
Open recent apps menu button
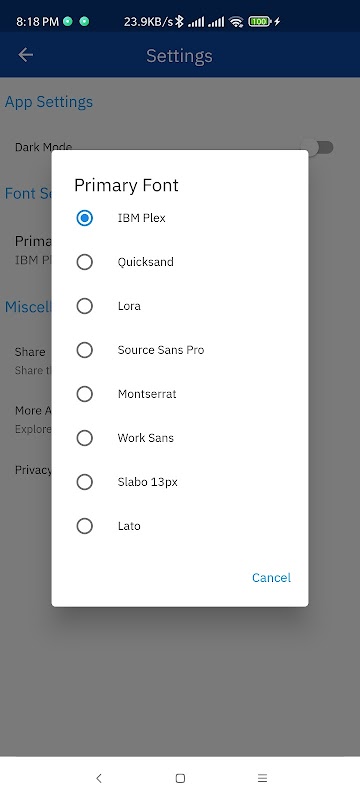(x=262, y=778)
